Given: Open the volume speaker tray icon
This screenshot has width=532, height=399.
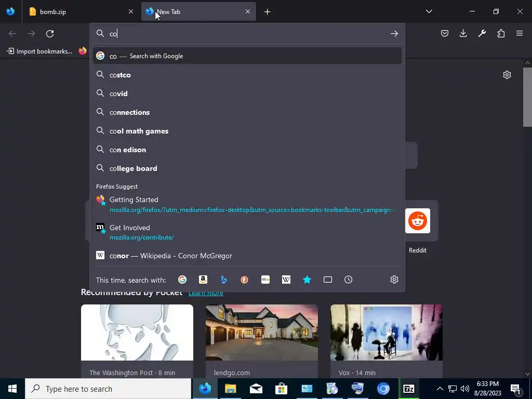Looking at the screenshot, I should click(465, 389).
